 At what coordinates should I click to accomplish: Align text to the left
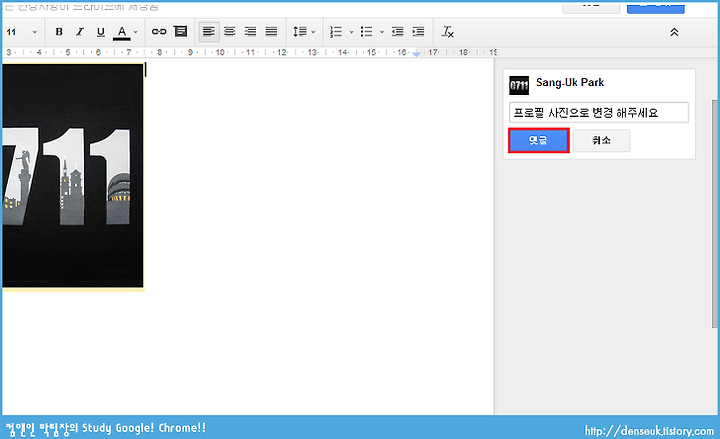coord(209,32)
